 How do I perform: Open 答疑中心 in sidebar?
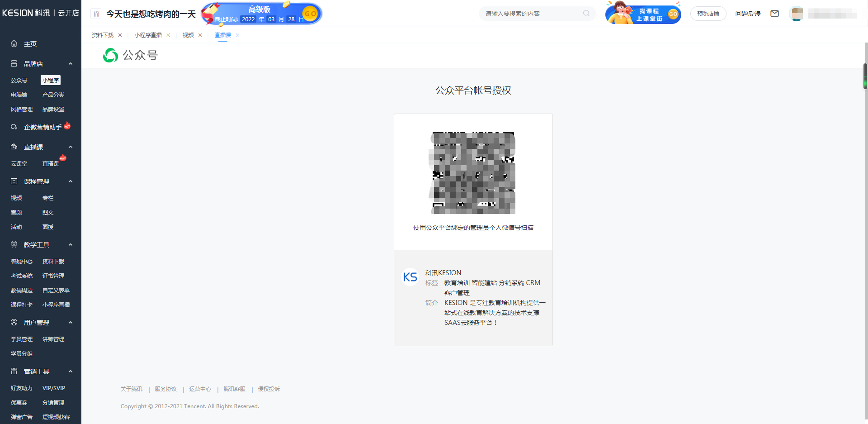tap(22, 261)
